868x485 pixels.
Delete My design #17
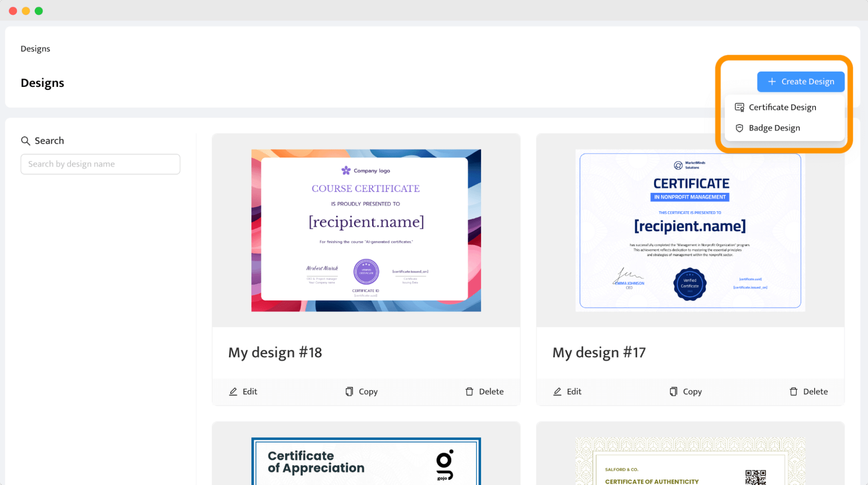(x=809, y=392)
